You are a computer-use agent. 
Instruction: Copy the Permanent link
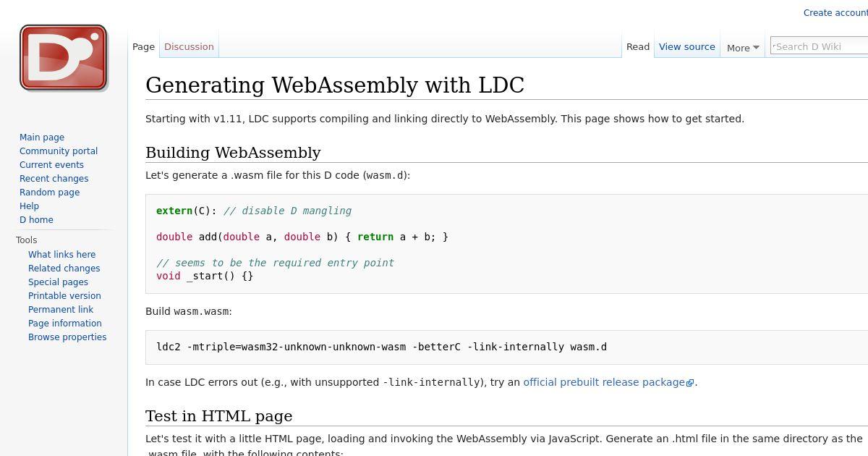coord(61,309)
